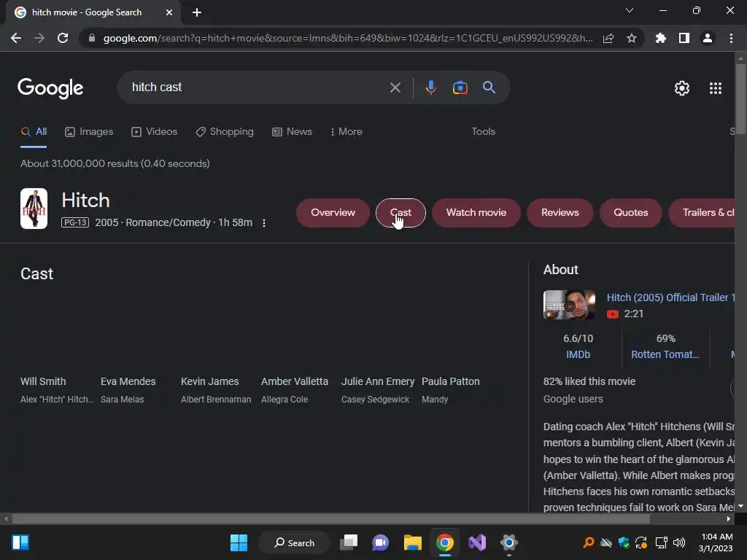Open the Chrome three-dot menu
Image resolution: width=747 pixels, height=560 pixels.
tap(731, 38)
